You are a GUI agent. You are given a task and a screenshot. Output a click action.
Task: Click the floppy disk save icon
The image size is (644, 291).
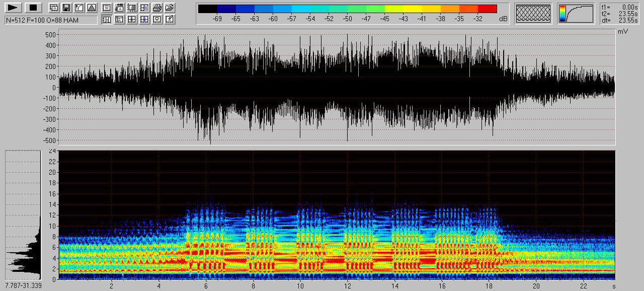coord(66,8)
